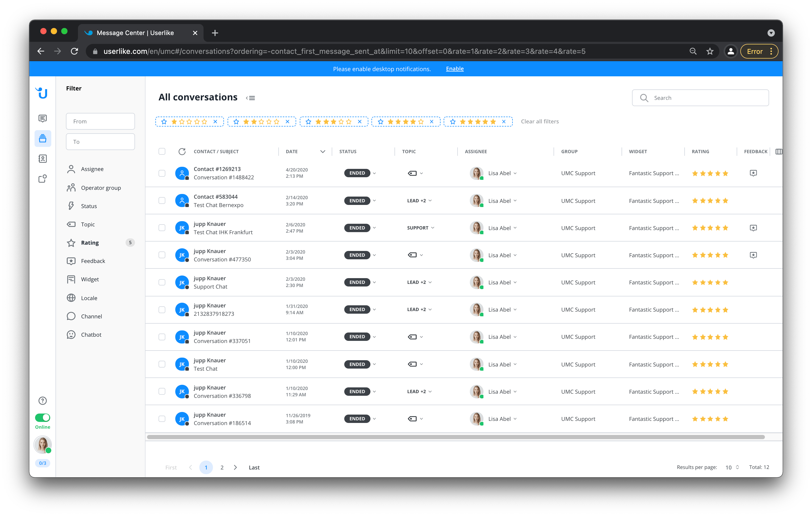Check the select-all conversations checkbox
812x516 pixels.
162,151
